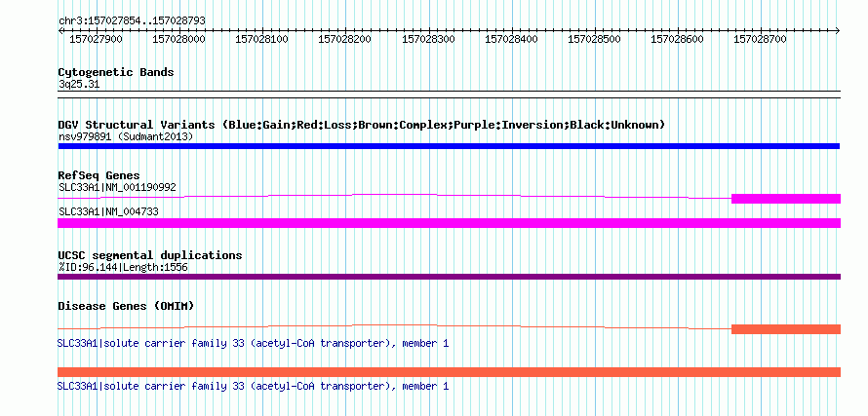Click ruler position 157028400

point(511,39)
